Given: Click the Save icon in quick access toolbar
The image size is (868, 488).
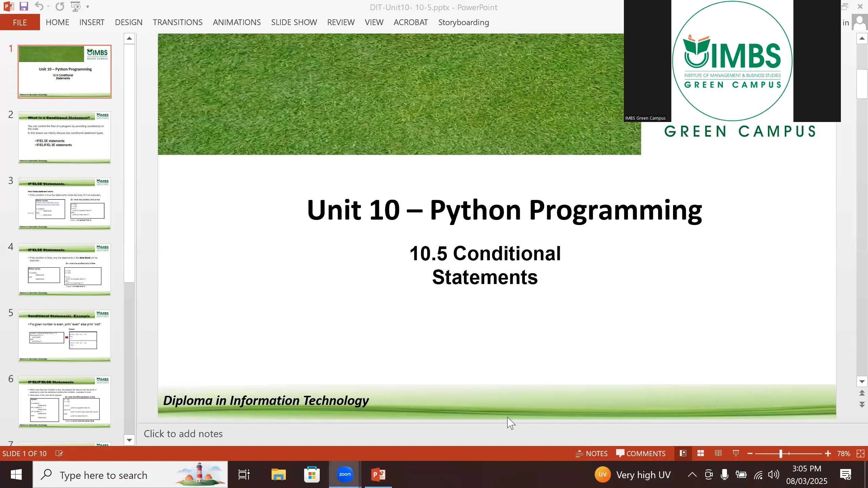Looking at the screenshot, I should coord(23,6).
